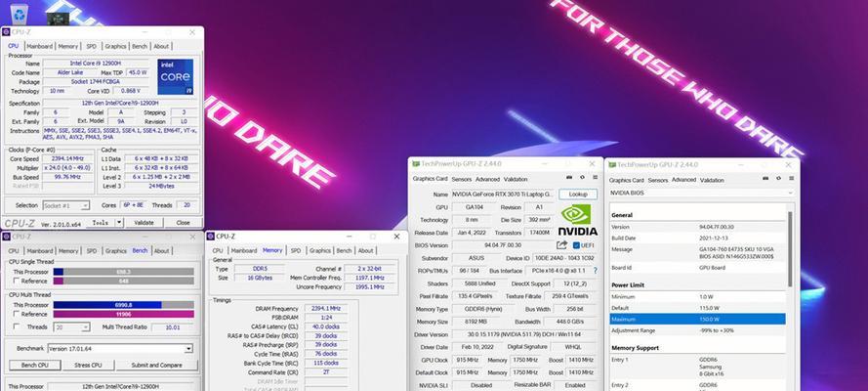Open the hamburger menu in GPU-Z Advanced window
Screen dimensions: 868x391
click(792, 178)
